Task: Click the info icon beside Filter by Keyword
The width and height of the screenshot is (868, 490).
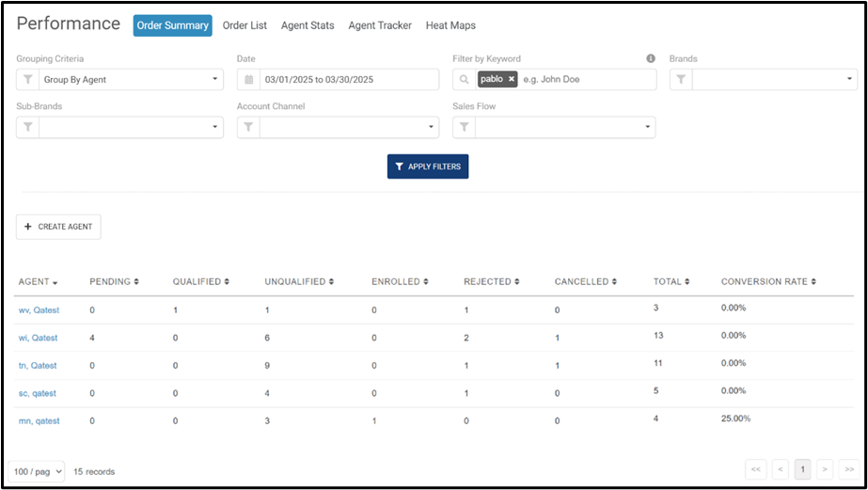Action: point(651,58)
